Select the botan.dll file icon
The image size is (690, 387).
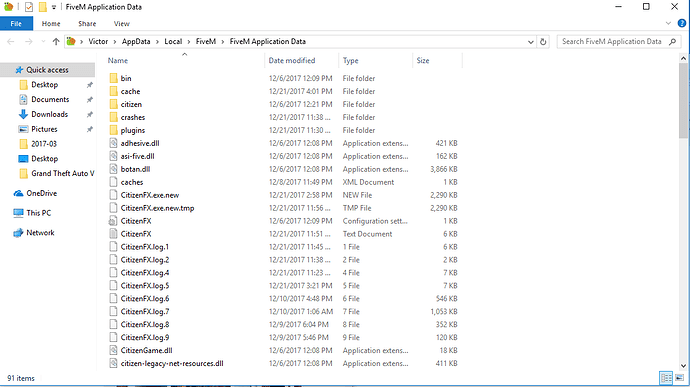point(113,169)
